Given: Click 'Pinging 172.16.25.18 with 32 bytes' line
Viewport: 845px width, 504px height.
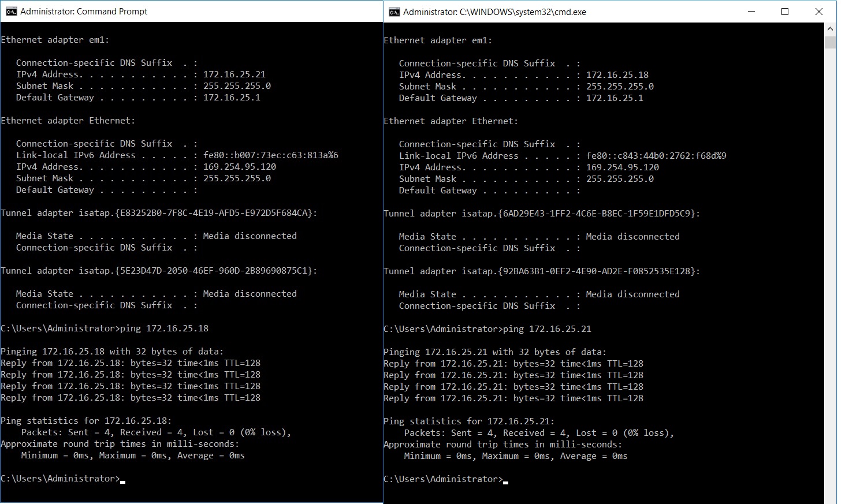Looking at the screenshot, I should point(112,352).
